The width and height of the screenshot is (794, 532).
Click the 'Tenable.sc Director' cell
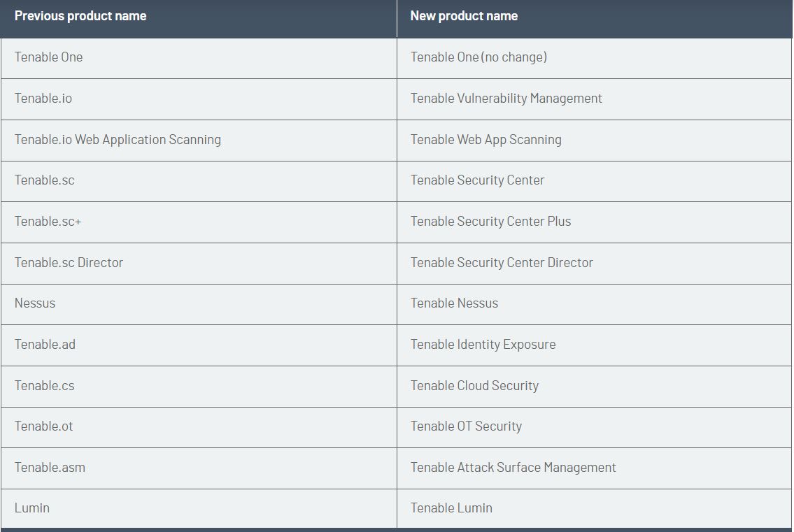[x=199, y=264]
